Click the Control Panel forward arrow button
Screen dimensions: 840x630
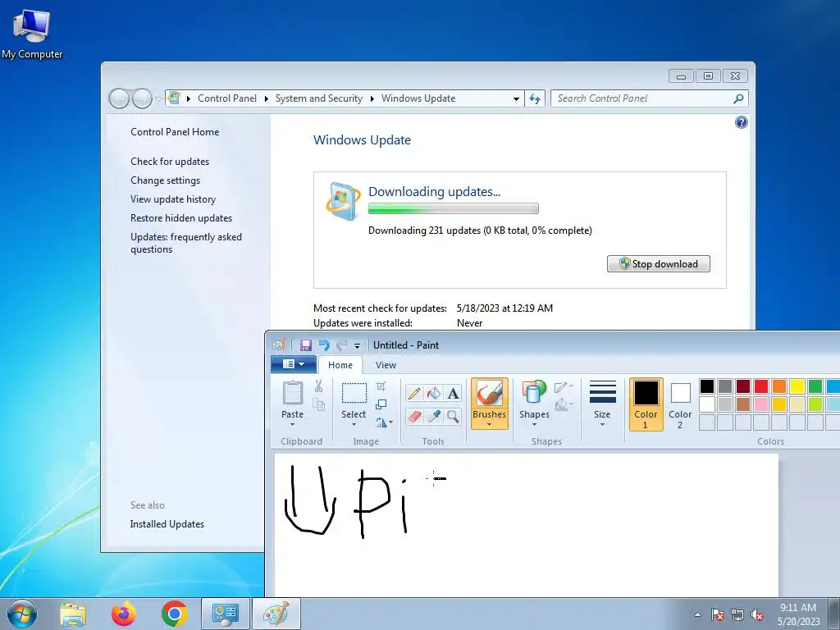coord(142,98)
